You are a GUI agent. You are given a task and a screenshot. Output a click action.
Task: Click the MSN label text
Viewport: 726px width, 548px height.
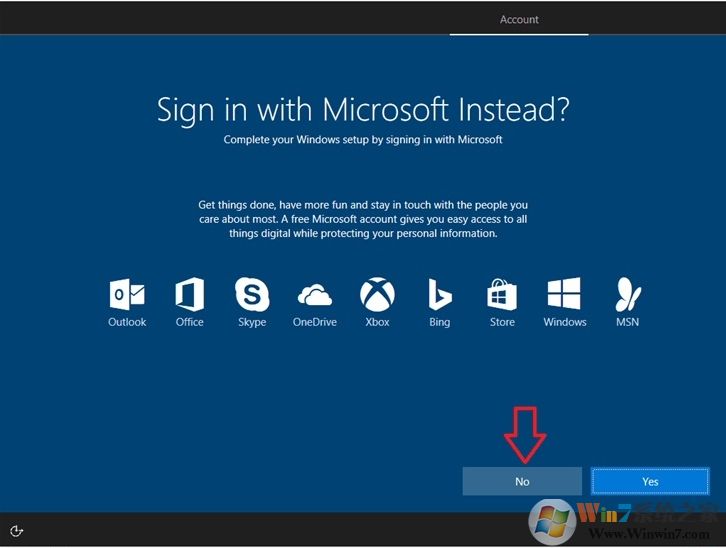point(627,322)
